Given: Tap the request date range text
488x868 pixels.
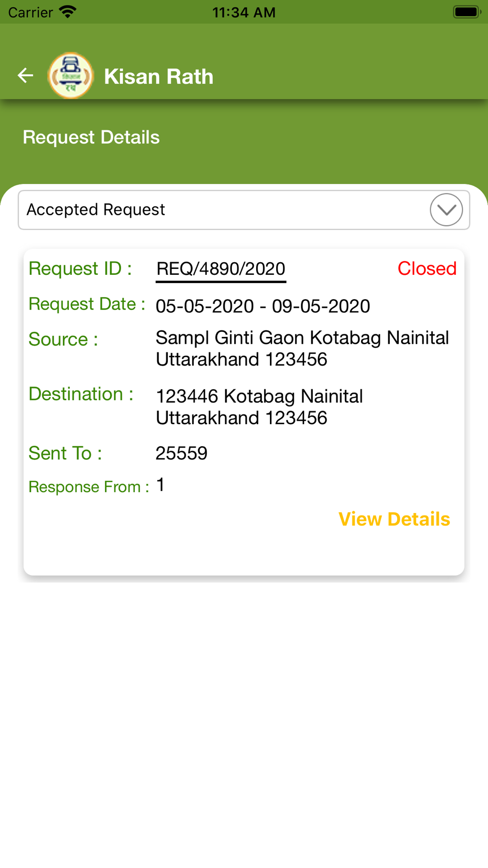Looking at the screenshot, I should [263, 306].
